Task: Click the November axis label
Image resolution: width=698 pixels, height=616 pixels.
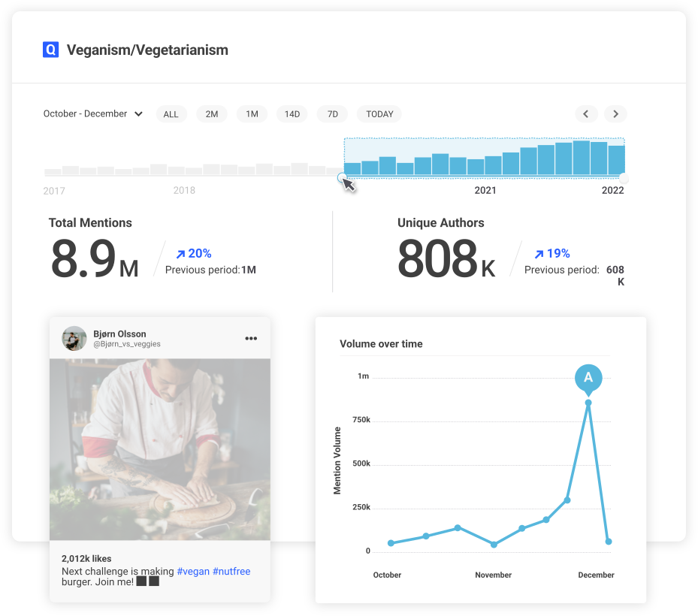Action: tap(493, 575)
